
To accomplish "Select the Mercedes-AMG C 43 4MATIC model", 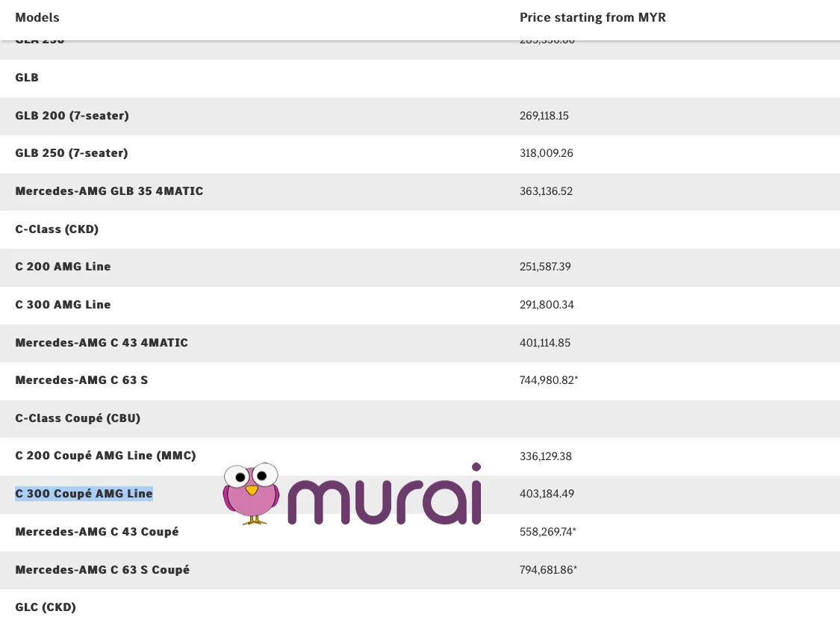I will point(102,343).
